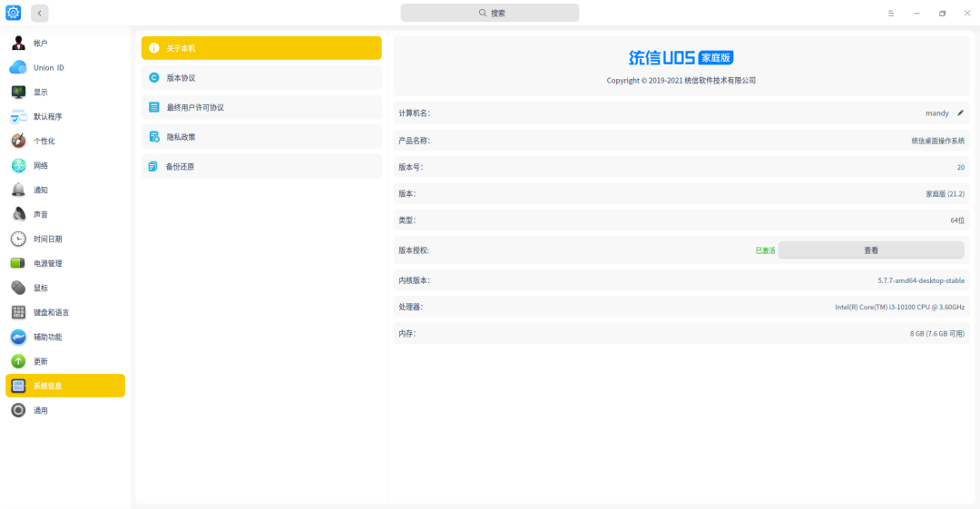The image size is (980, 509).
Task: Click the 已激活 activation status text
Action: (765, 250)
